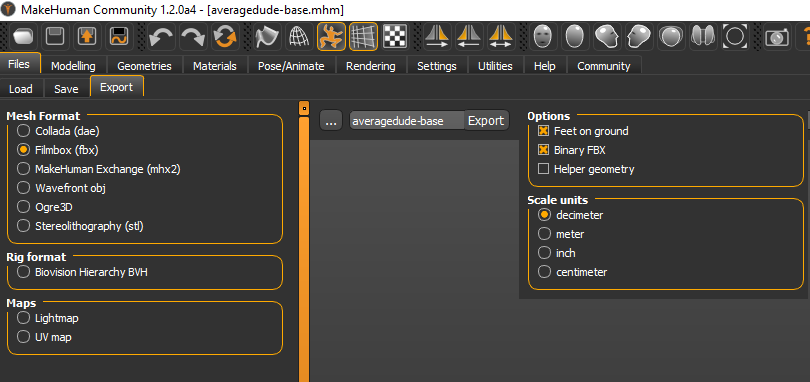Toggle the Wireframe view icon

pyautogui.click(x=300, y=37)
